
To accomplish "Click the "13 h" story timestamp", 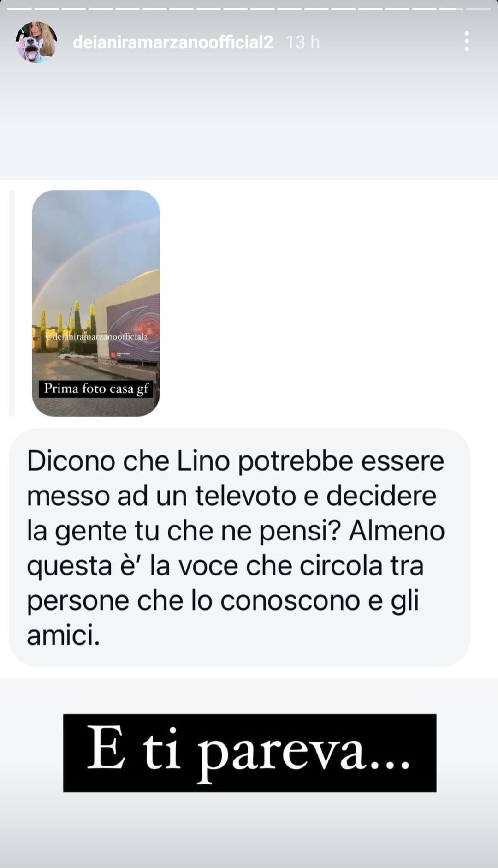I will point(303,42).
